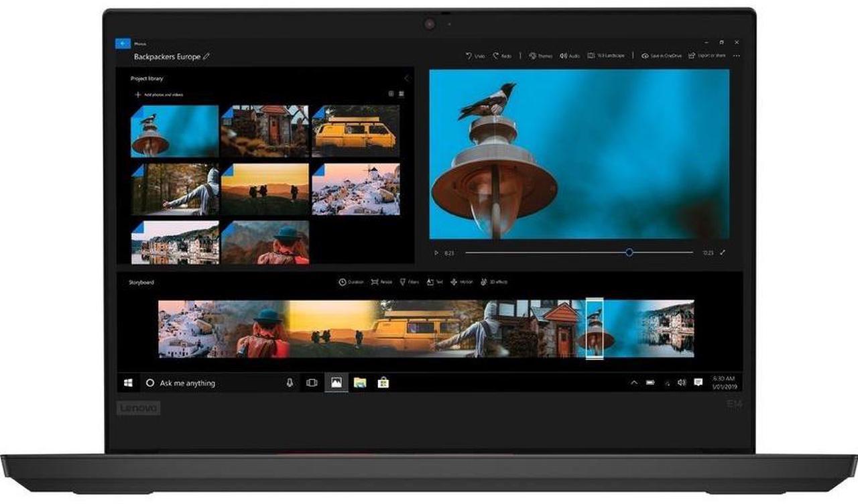The image size is (858, 504).
Task: Select the sunset hikers clip in storyboard
Action: pyautogui.click(x=328, y=329)
